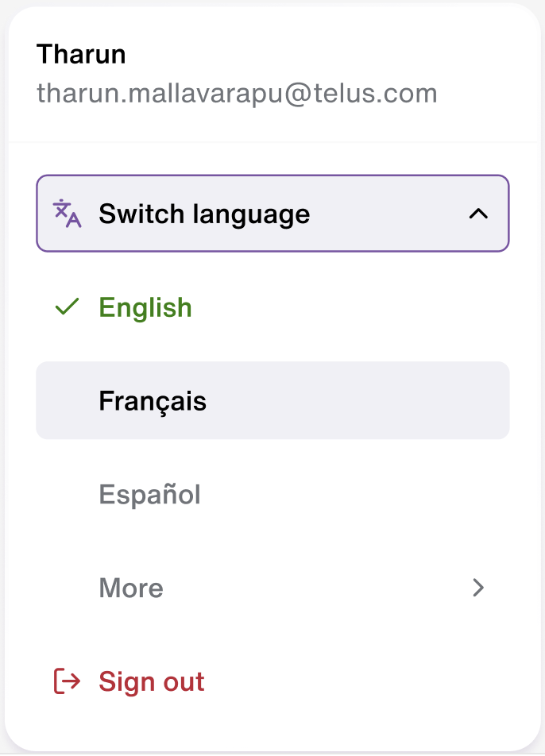Click the word More in language list
This screenshot has width=545, height=756.
(x=131, y=588)
